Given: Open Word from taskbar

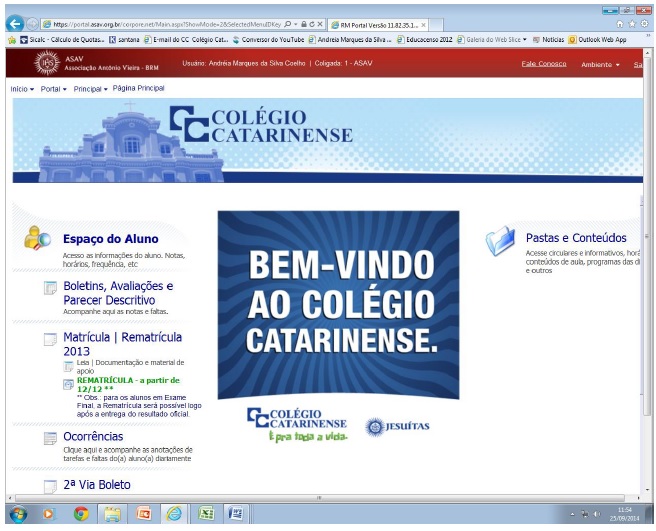Looking at the screenshot, I should pyautogui.click(x=236, y=513).
